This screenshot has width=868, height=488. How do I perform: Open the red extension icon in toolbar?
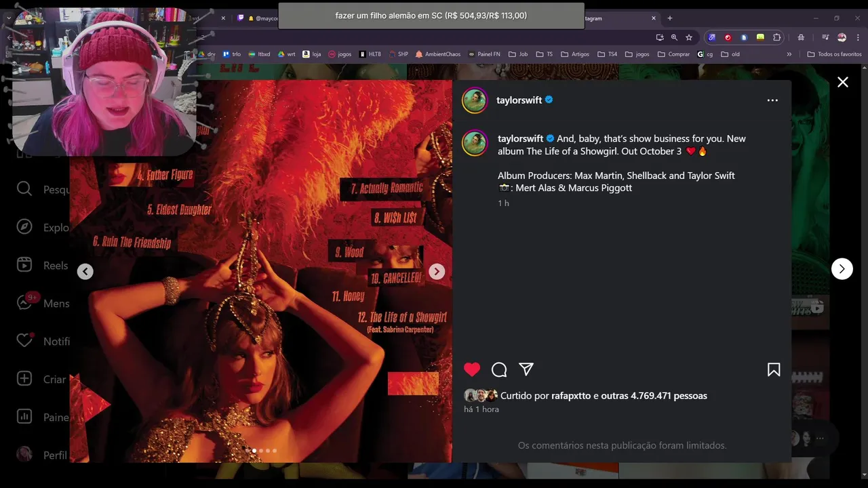coord(728,37)
